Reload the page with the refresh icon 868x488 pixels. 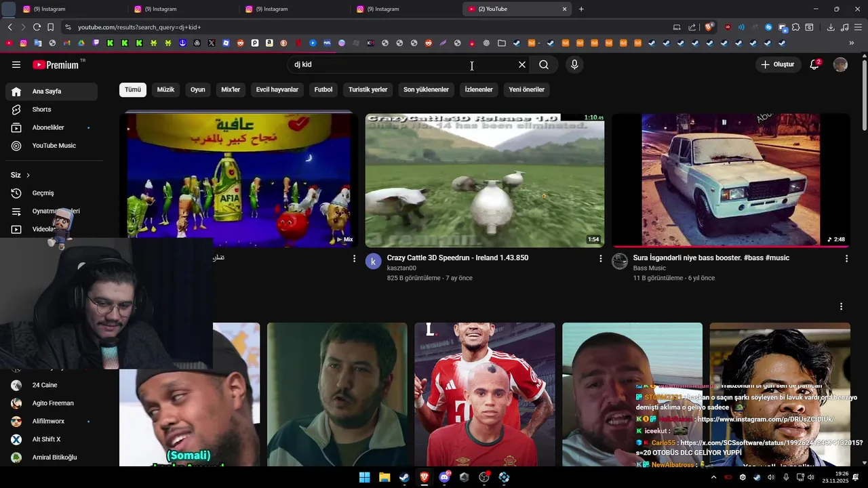pyautogui.click(x=37, y=27)
